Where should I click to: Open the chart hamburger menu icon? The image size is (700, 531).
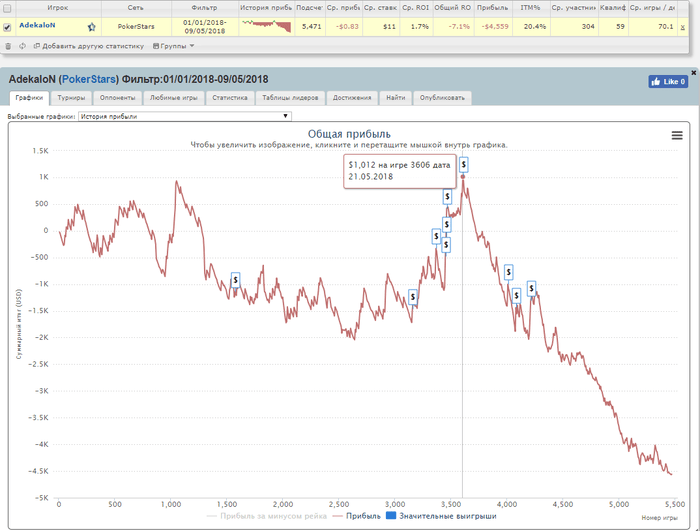pyautogui.click(x=677, y=135)
